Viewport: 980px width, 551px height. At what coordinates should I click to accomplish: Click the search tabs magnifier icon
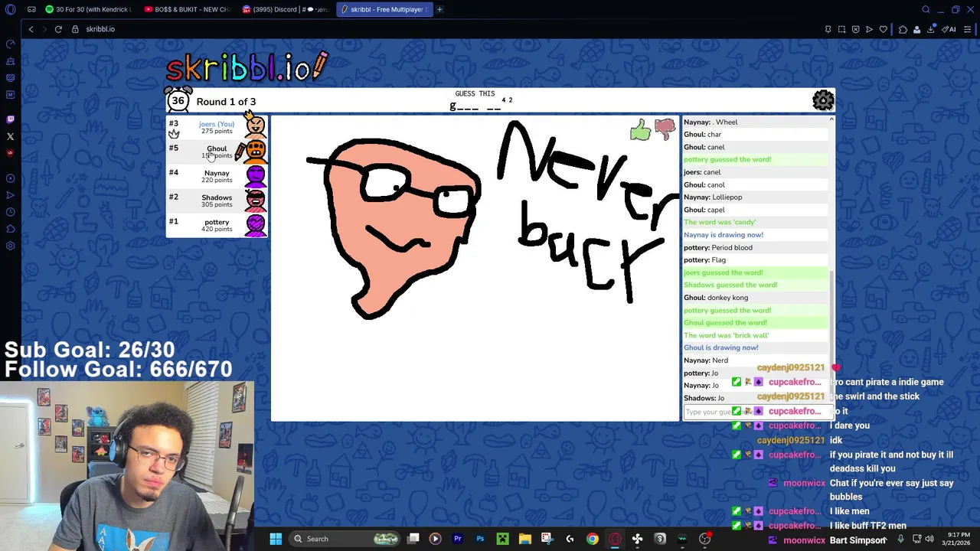tap(926, 9)
